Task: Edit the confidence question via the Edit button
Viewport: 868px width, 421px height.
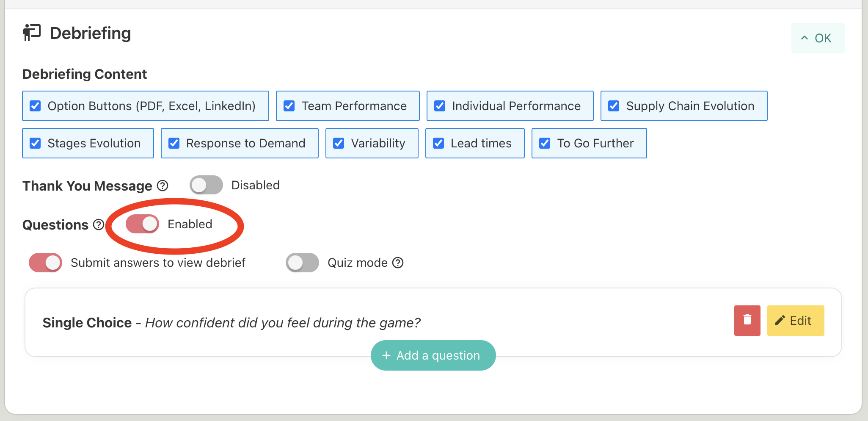Action: pyautogui.click(x=796, y=321)
